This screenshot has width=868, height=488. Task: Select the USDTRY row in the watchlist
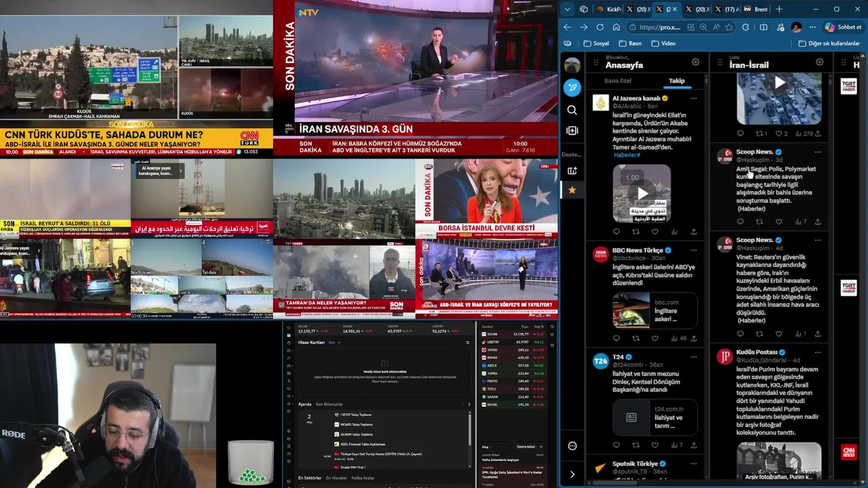[x=514, y=342]
